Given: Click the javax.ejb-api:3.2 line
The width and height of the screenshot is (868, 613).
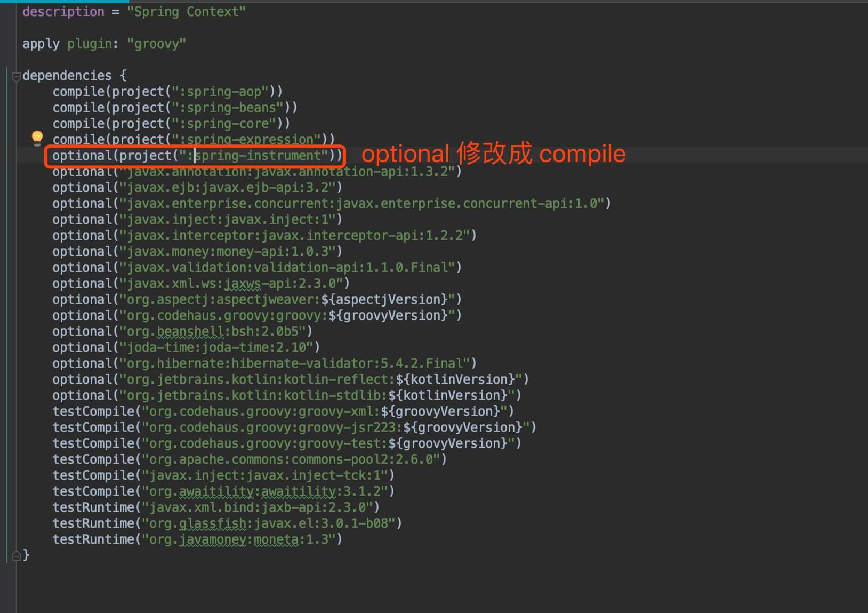Looking at the screenshot, I should pos(197,188).
